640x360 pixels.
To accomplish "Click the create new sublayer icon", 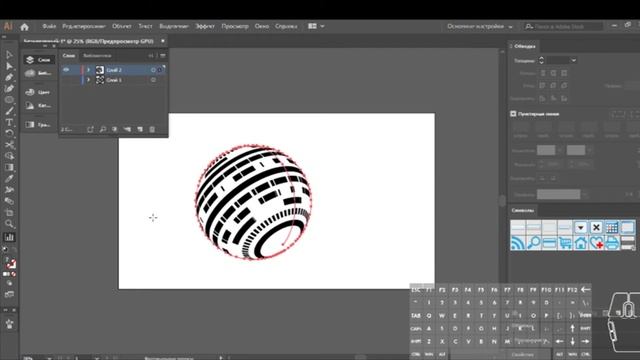I will pos(127,129).
